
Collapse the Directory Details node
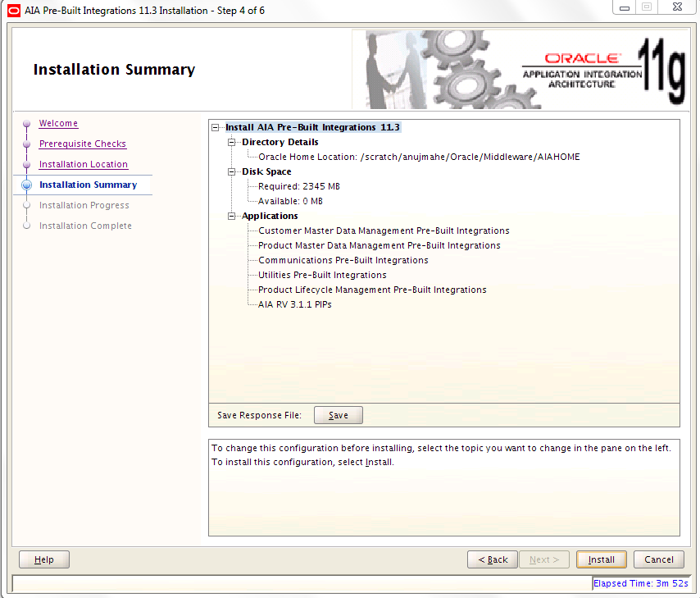pos(232,142)
